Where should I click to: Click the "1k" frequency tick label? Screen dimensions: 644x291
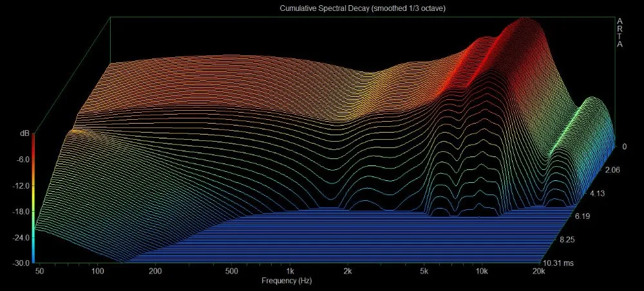click(x=290, y=271)
